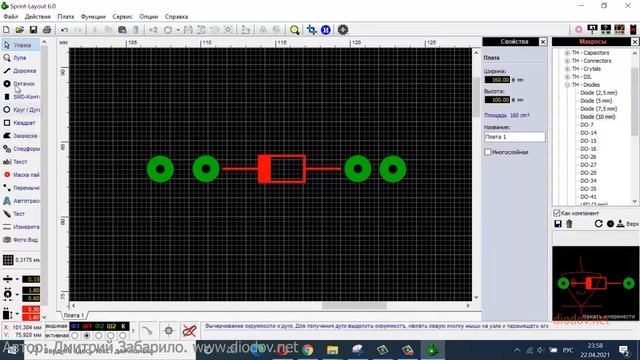The width and height of the screenshot is (640, 360).
Task: Select the Маска пайки tool
Action: 20,175
